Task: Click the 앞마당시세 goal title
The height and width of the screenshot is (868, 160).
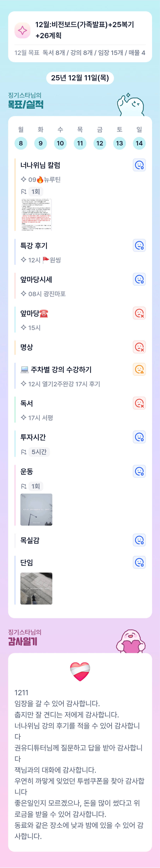Action: click(36, 279)
